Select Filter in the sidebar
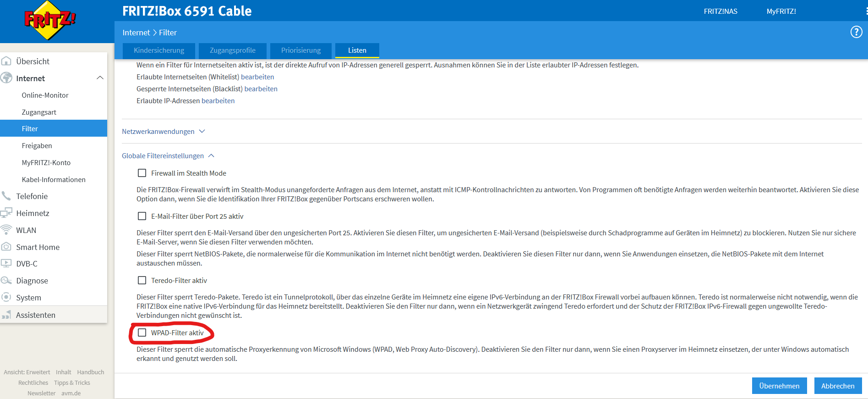Image resolution: width=868 pixels, height=399 pixels. [x=54, y=128]
